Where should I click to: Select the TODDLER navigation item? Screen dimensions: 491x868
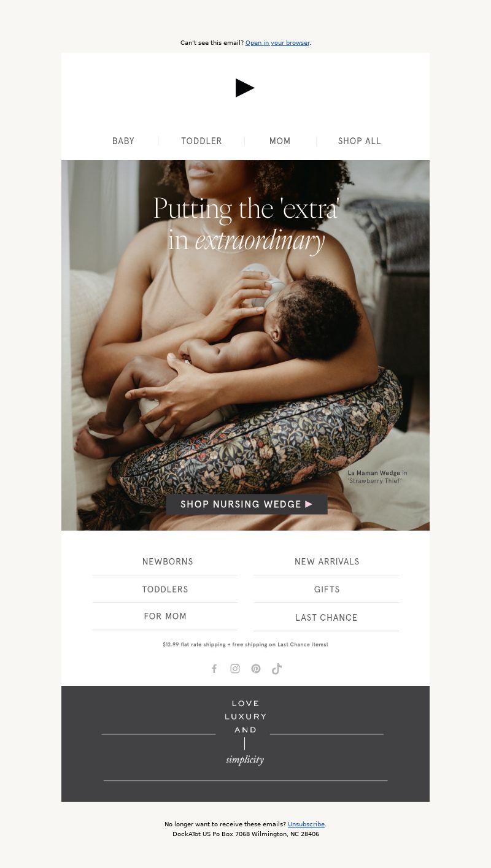point(201,141)
